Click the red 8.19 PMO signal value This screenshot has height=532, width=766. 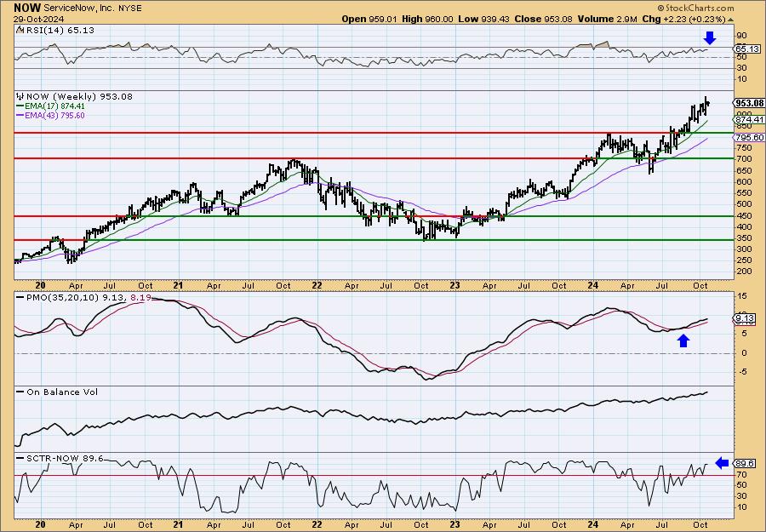(141, 297)
